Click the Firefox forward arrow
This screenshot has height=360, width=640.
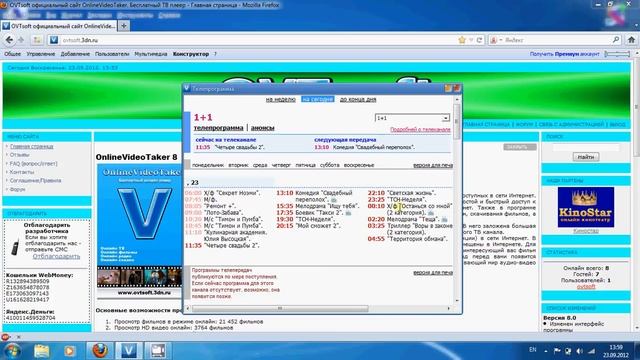pyautogui.click(x=21, y=40)
